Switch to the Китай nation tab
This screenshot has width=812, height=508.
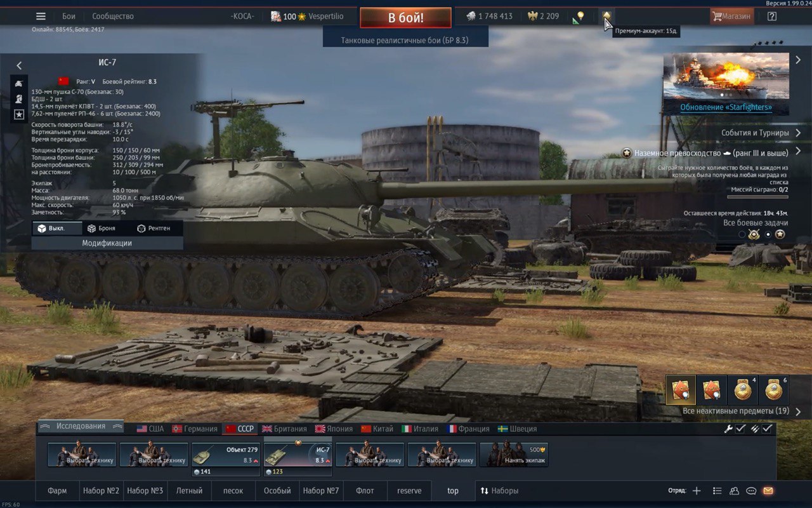click(x=377, y=429)
